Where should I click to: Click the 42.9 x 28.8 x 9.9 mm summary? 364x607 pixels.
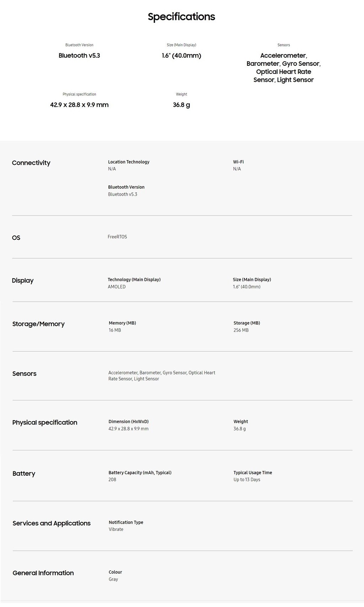pyautogui.click(x=79, y=105)
